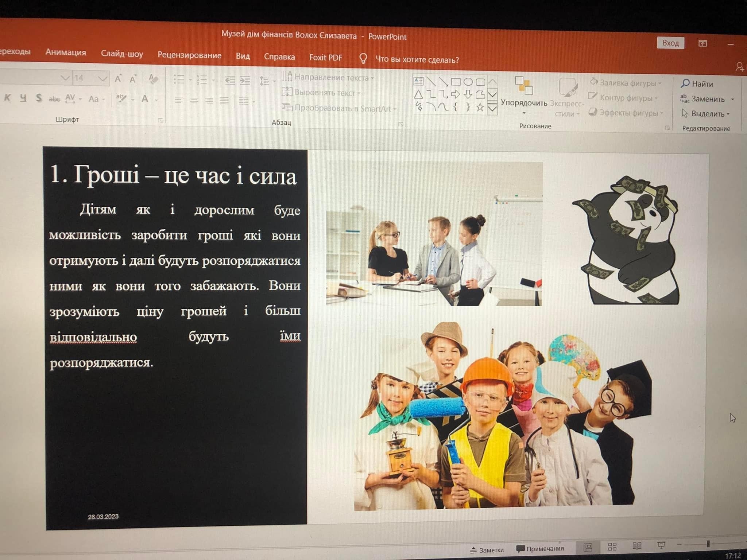
Task: Open the Рецензирование ribbon tab
Action: click(x=189, y=55)
